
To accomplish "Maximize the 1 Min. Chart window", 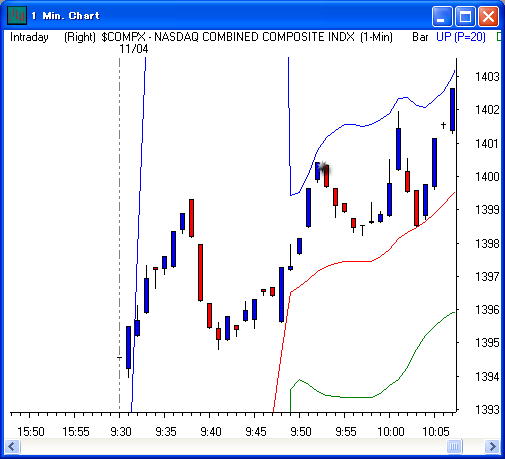I will [465, 16].
